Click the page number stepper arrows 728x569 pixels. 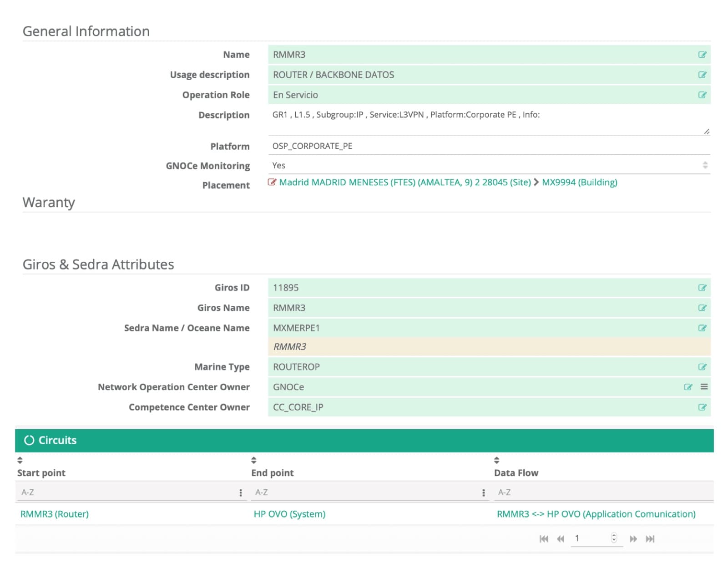coord(614,538)
